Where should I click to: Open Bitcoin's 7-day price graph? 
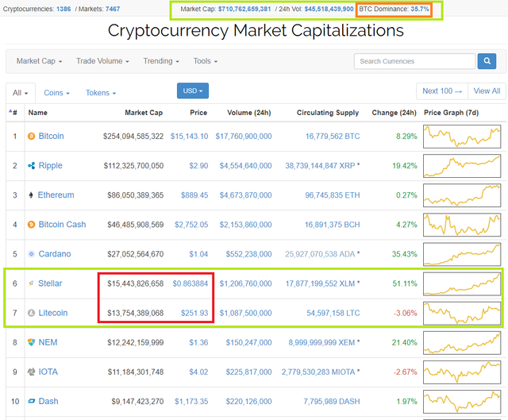click(x=462, y=137)
